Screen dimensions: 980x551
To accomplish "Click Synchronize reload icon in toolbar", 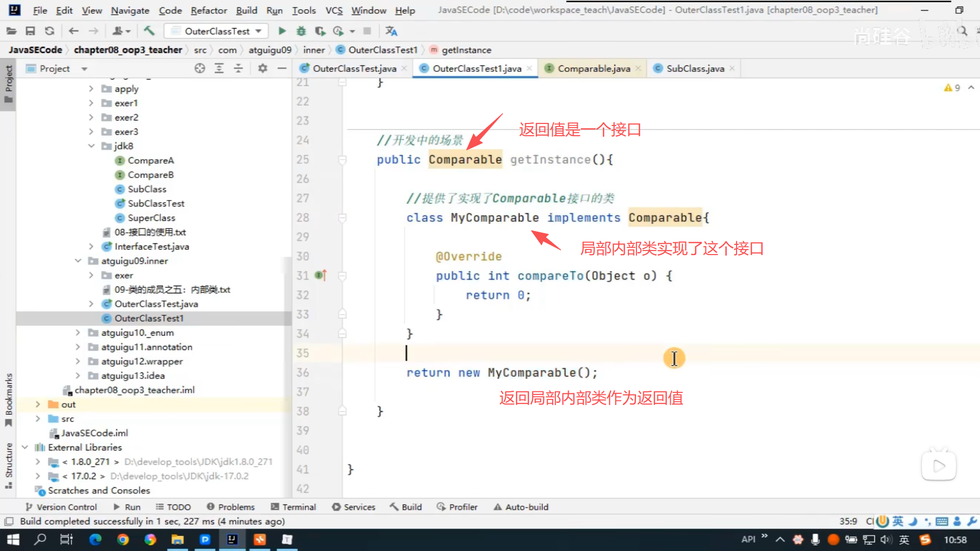I will tap(50, 31).
